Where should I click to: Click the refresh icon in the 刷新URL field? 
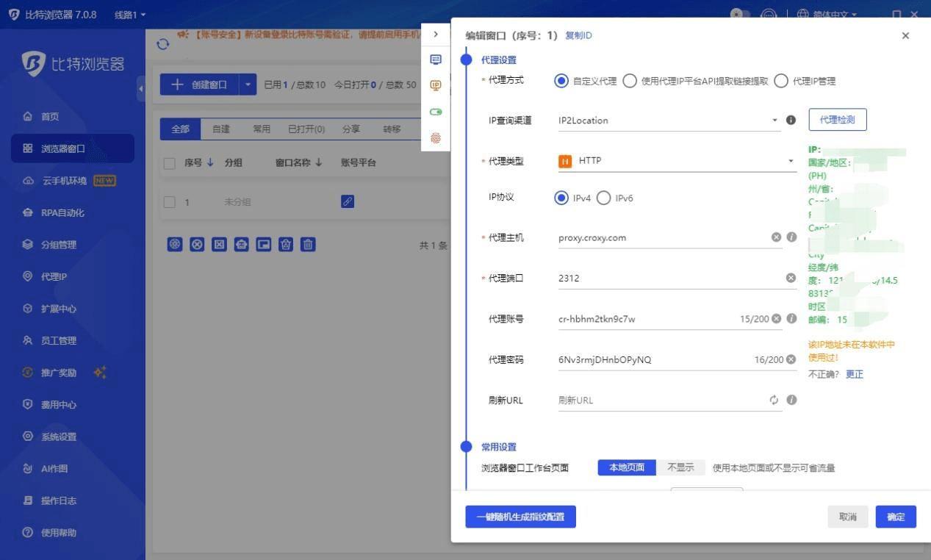point(774,400)
